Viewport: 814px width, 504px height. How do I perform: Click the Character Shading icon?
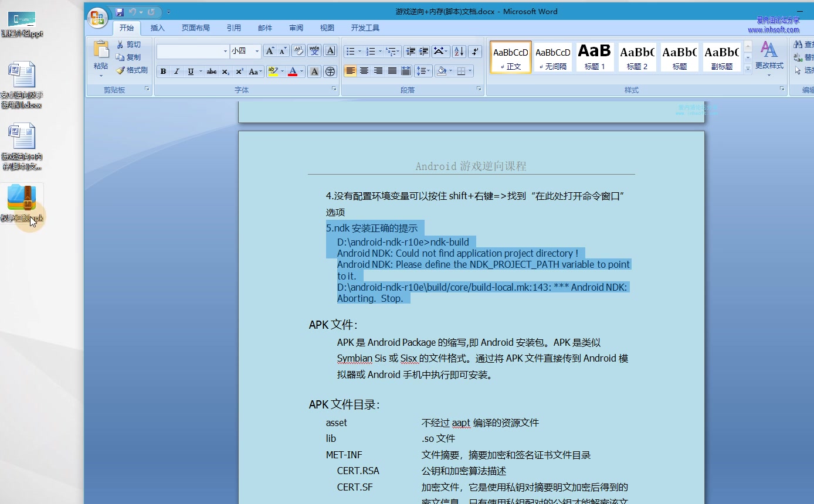(x=314, y=71)
